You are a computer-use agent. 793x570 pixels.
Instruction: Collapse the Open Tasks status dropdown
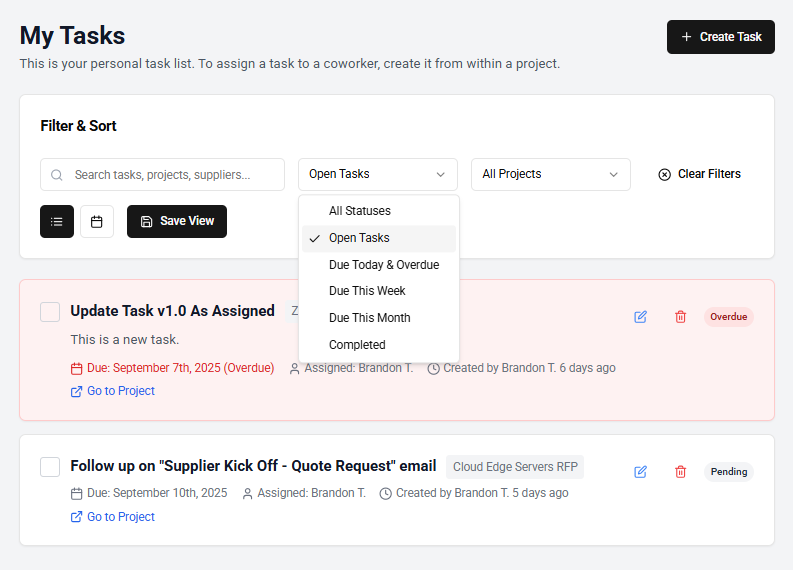pos(377,174)
